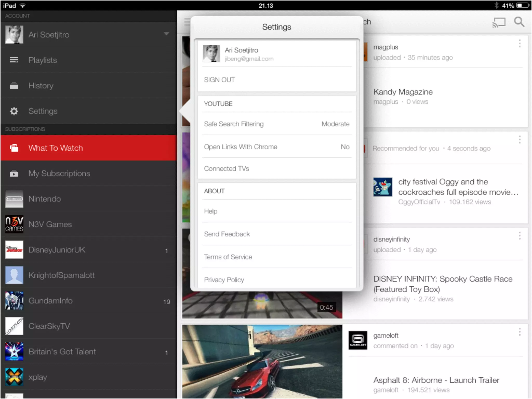
Task: Tap the Cast to TV icon
Action: click(499, 22)
